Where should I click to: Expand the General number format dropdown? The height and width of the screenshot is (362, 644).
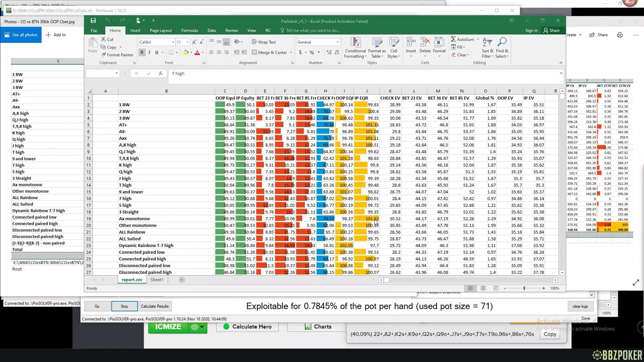pyautogui.click(x=337, y=42)
